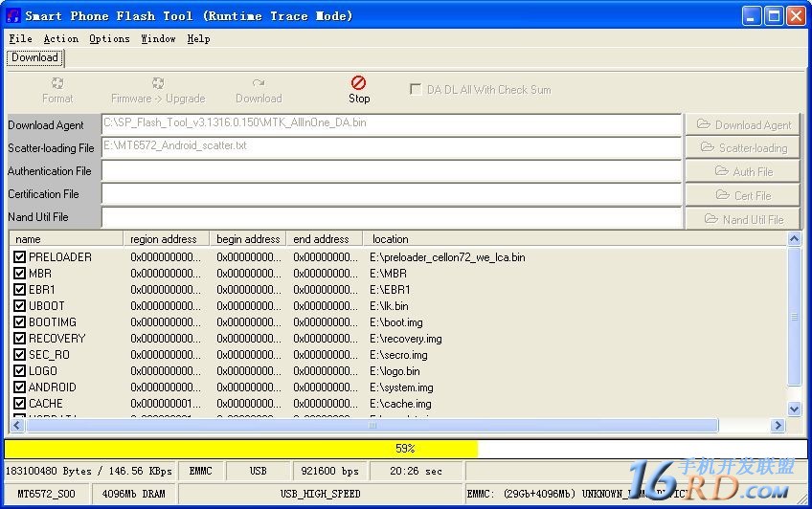Image resolution: width=812 pixels, height=509 pixels.
Task: Click the Firmware -> Upgrade icon
Action: tap(158, 83)
